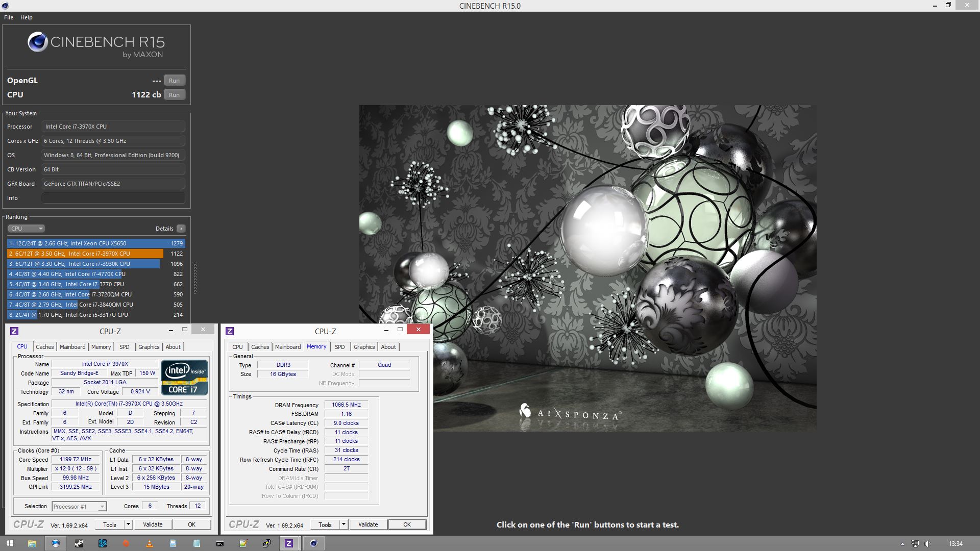This screenshot has height=551, width=980.
Task: Open File Explorer from the taskbar
Action: (32, 543)
